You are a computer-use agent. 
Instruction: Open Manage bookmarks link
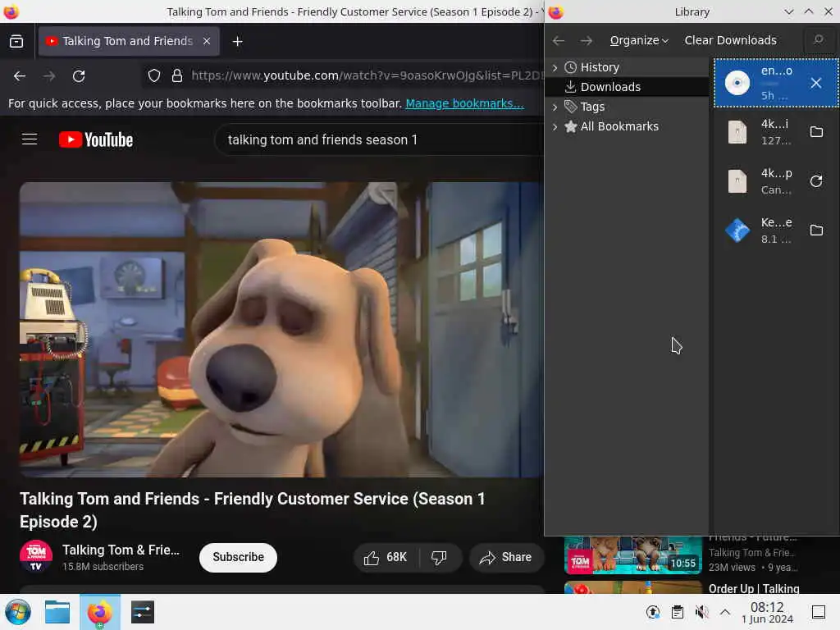[464, 103]
